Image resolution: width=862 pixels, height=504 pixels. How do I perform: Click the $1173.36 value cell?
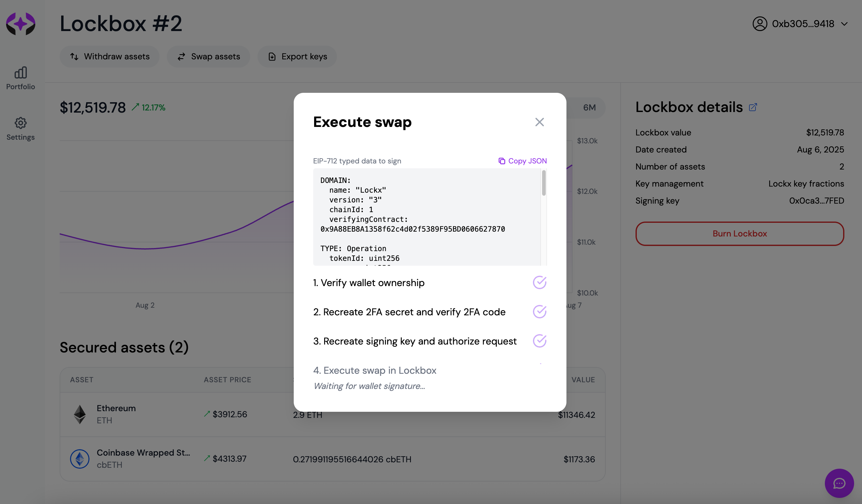tap(579, 459)
